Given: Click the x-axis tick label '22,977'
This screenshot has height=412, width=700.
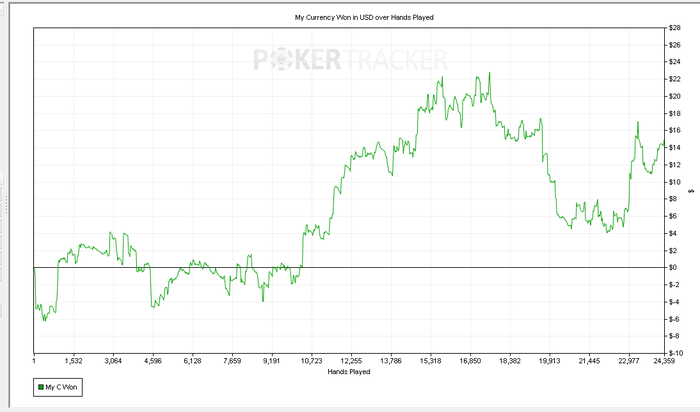Looking at the screenshot, I should (x=629, y=361).
